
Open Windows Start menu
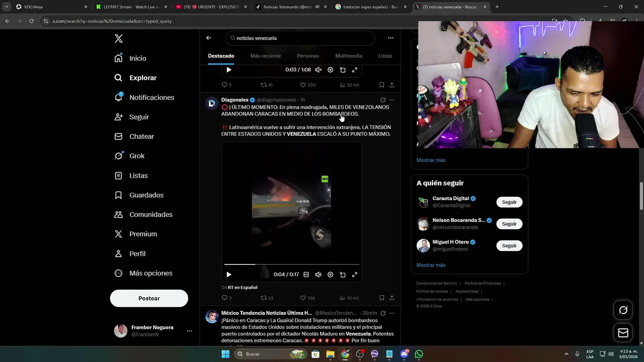pos(225,354)
